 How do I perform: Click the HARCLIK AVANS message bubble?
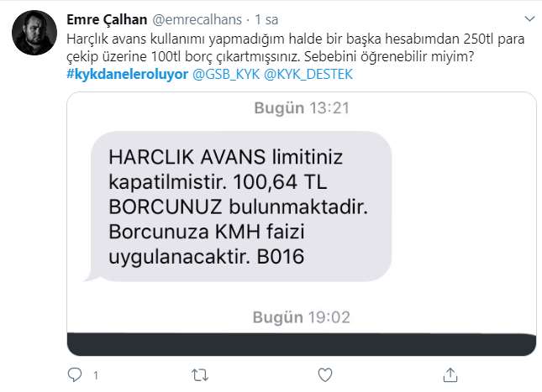(239, 206)
